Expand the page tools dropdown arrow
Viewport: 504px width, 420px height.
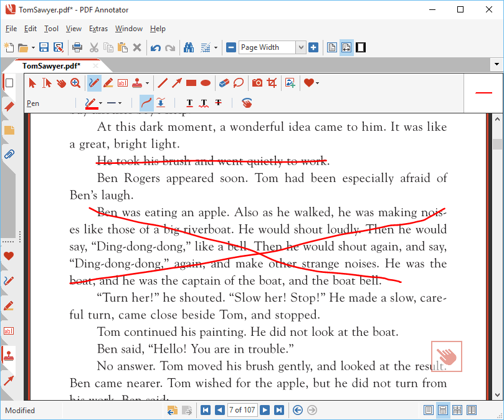pos(216,48)
